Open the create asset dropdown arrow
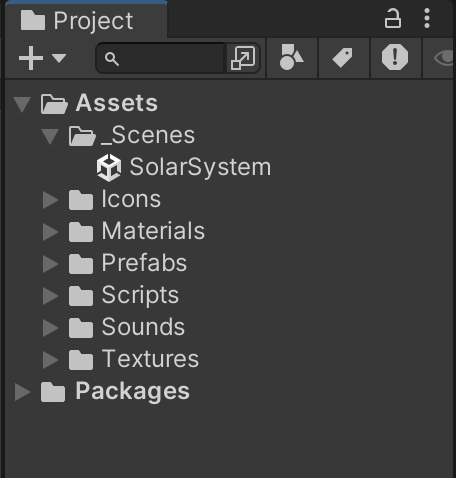Image resolution: width=456 pixels, height=478 pixels. (x=59, y=58)
